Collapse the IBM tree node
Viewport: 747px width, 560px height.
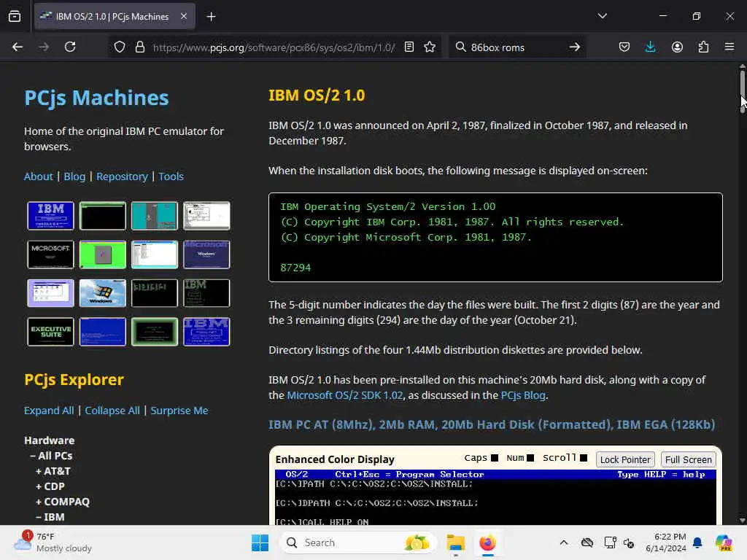pos(50,517)
